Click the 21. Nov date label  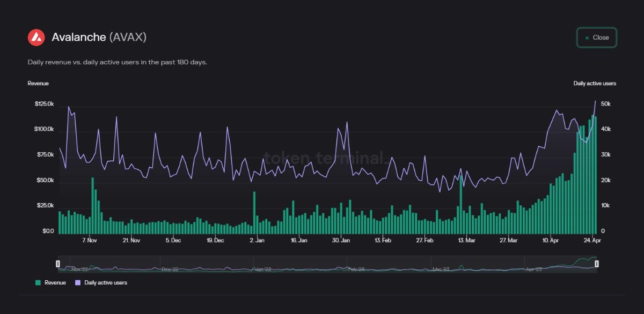131,241
